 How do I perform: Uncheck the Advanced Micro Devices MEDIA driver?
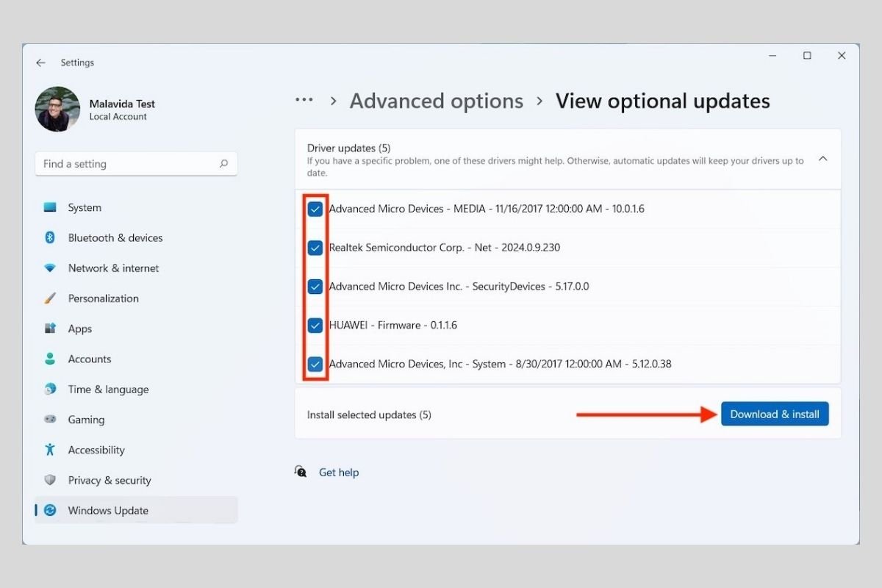click(315, 209)
